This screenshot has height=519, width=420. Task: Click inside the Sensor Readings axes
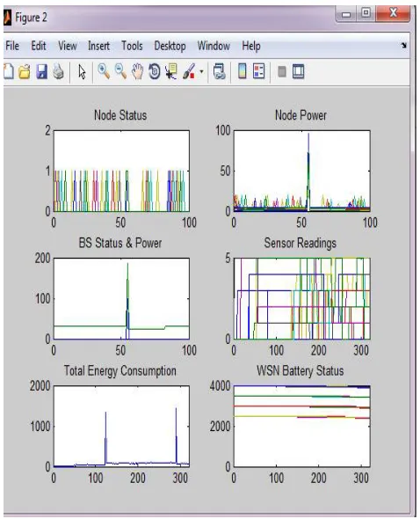pyautogui.click(x=302, y=298)
